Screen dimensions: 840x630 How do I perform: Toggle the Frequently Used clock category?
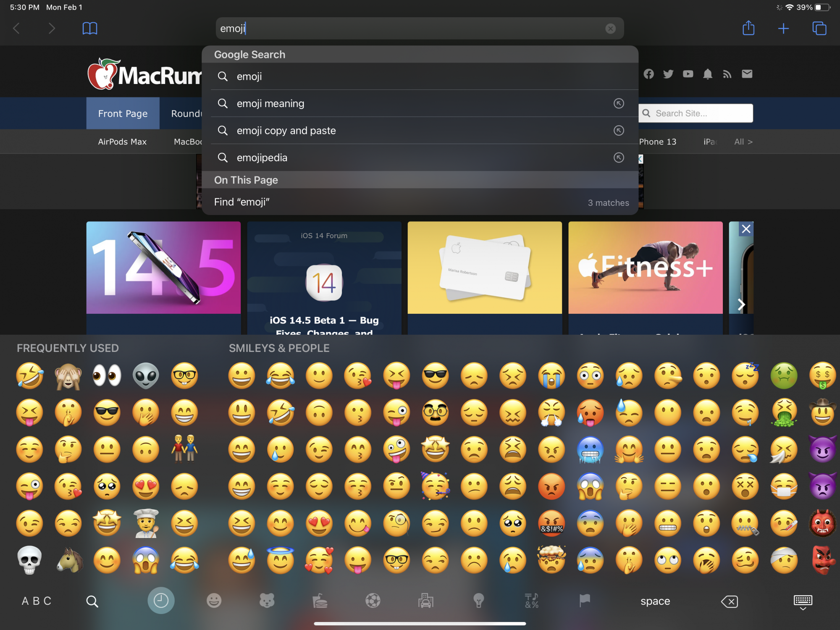click(161, 601)
